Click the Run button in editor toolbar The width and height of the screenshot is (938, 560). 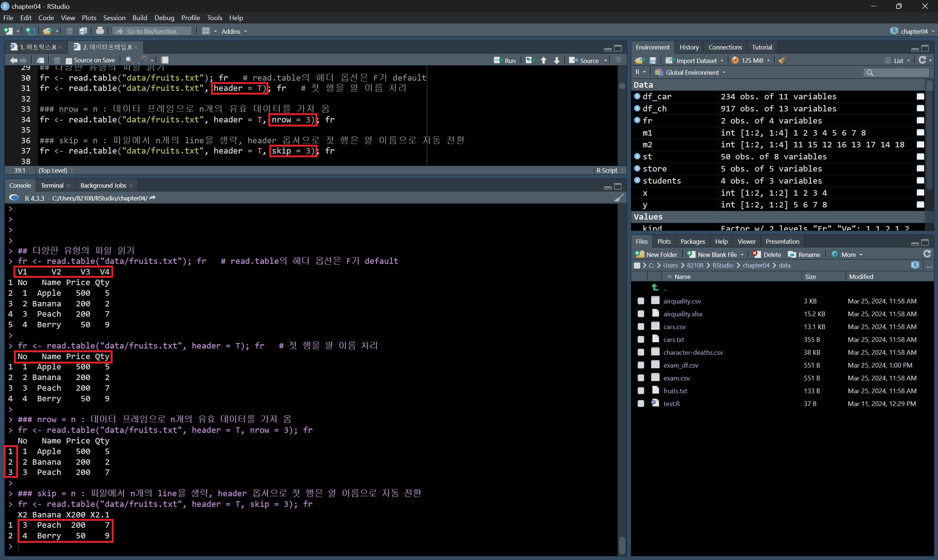[505, 60]
